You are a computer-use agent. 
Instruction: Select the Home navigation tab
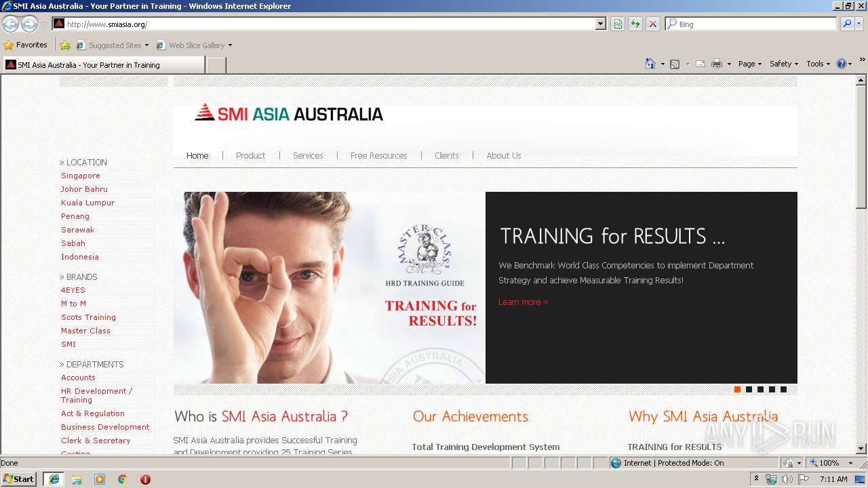(197, 155)
